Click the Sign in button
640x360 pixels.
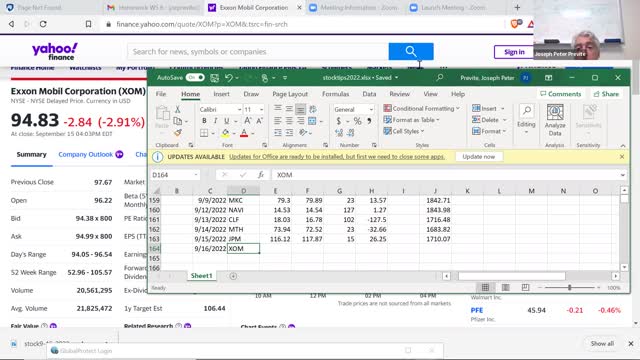coord(514,52)
